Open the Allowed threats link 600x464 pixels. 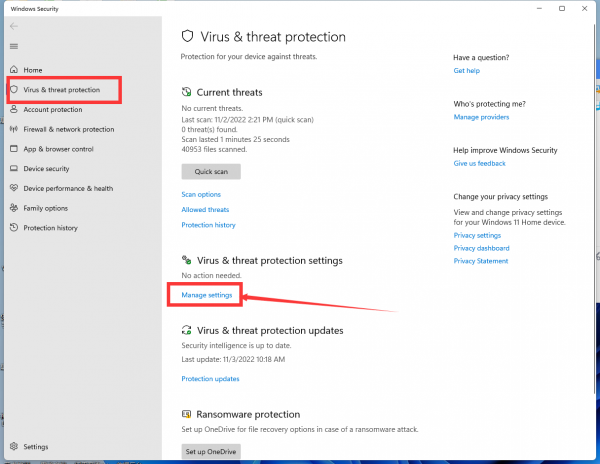(x=205, y=210)
